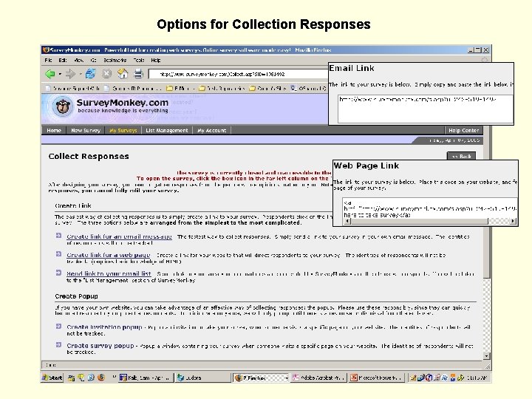Image resolution: width=532 pixels, height=399 pixels.
Task: Click Create link for a web page
Action: (x=108, y=255)
